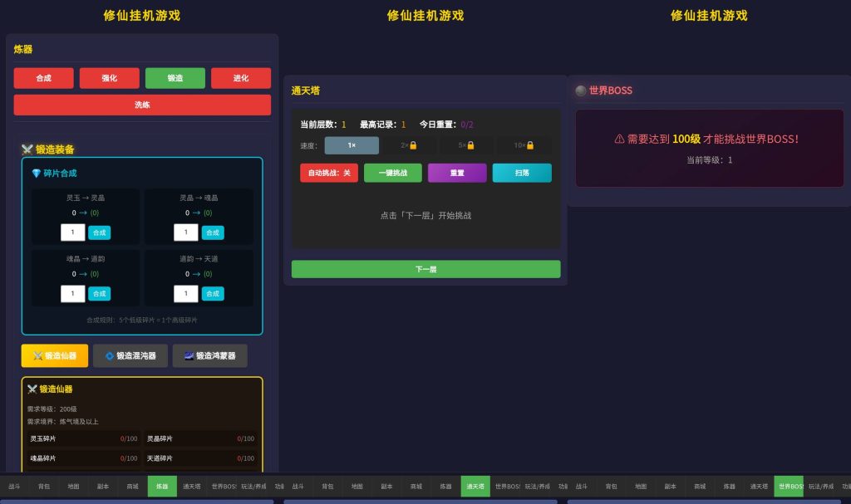Click the lock icon on 2× speed
This screenshot has width=851, height=504.
pyautogui.click(x=413, y=145)
